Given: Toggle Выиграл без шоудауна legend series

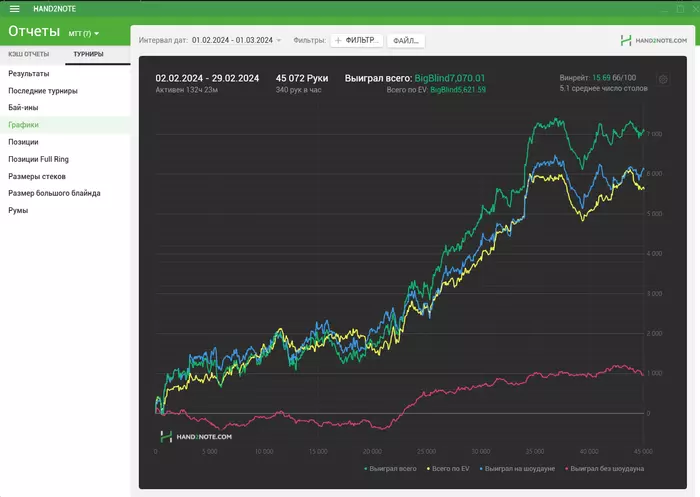Looking at the screenshot, I should click(604, 468).
